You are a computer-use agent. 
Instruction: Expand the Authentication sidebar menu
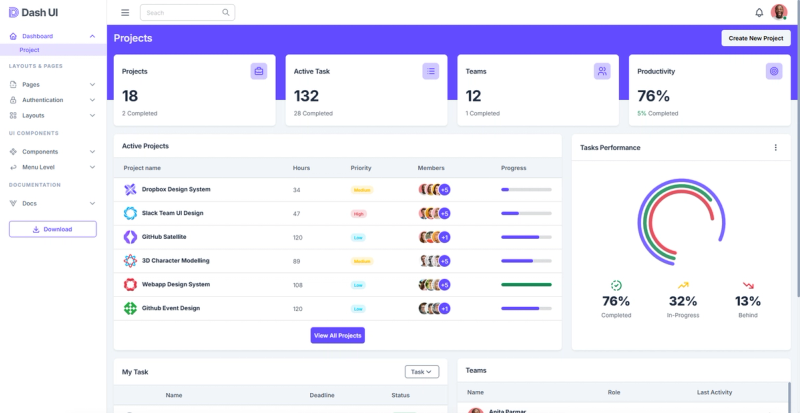pyautogui.click(x=53, y=100)
